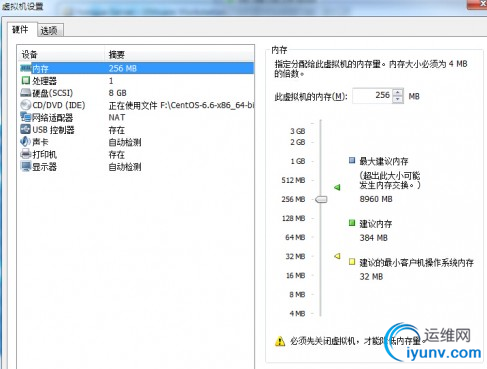487x369 pixels.
Task: Switch to the 硬件 tab
Action: click(20, 30)
